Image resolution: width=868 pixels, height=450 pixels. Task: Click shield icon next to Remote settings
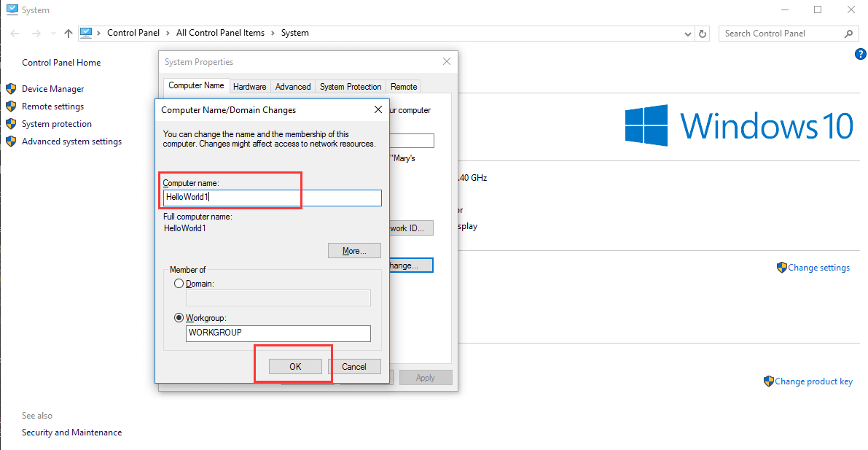click(x=10, y=106)
